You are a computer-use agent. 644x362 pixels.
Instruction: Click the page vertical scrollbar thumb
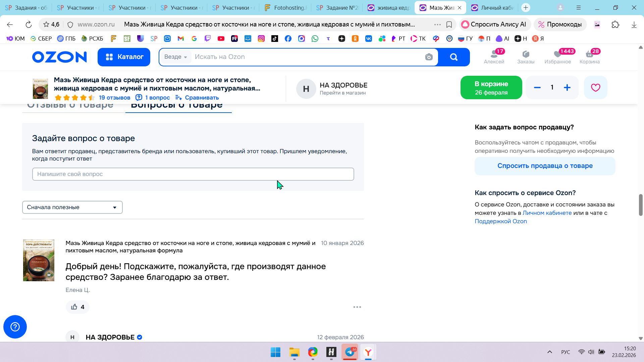640,204
